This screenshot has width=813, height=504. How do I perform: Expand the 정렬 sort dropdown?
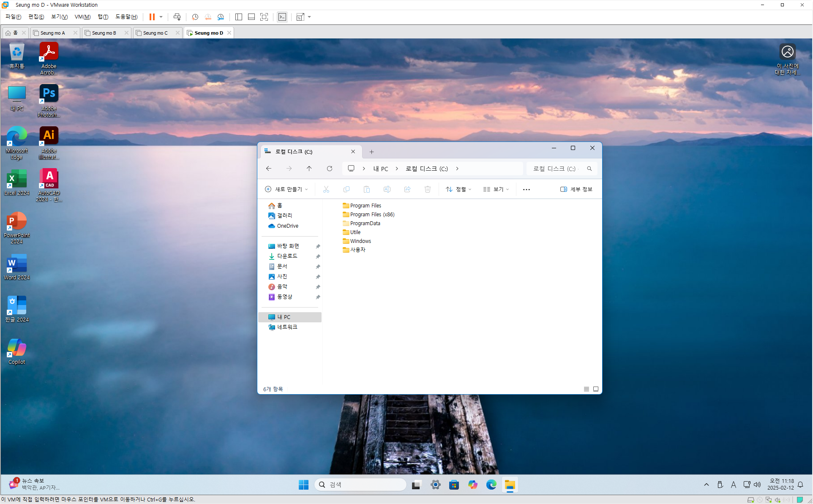tap(458, 189)
